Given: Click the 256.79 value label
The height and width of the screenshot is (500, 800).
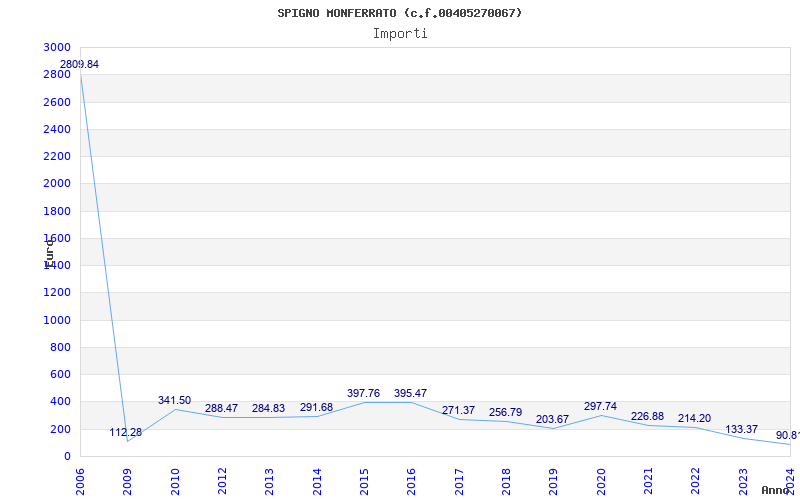Looking at the screenshot, I should click(x=505, y=412).
